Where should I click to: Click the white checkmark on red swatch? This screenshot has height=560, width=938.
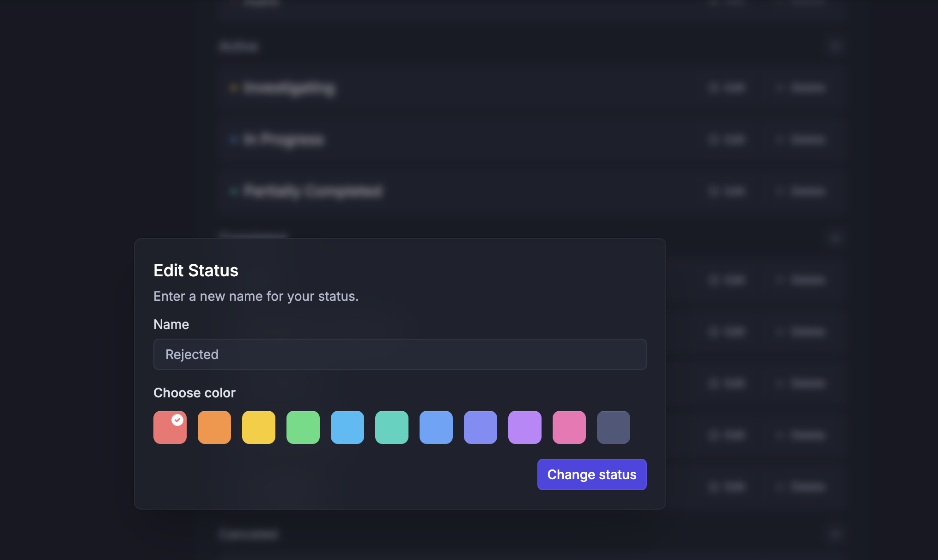click(x=177, y=420)
